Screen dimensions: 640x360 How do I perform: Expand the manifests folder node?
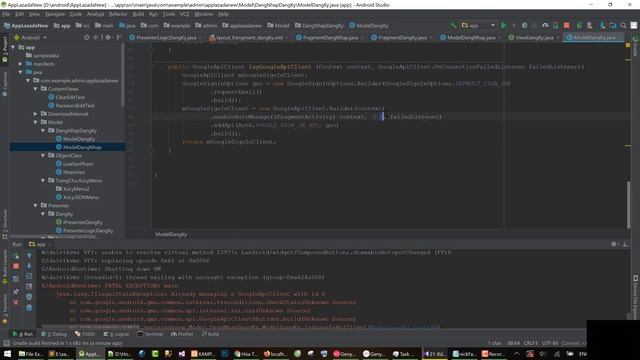[x=21, y=64]
